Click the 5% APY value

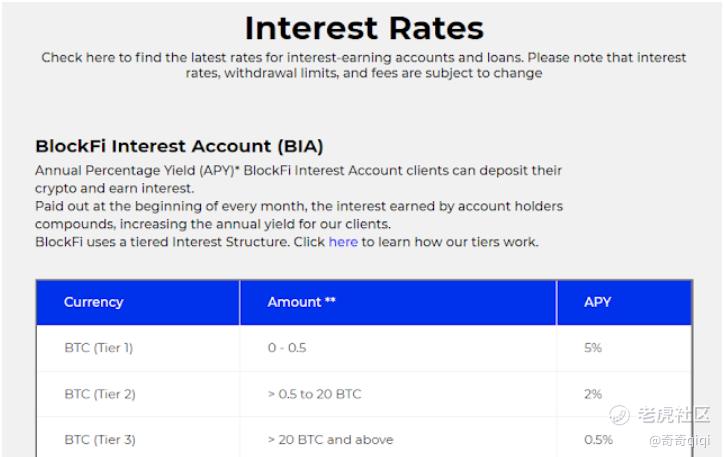593,348
